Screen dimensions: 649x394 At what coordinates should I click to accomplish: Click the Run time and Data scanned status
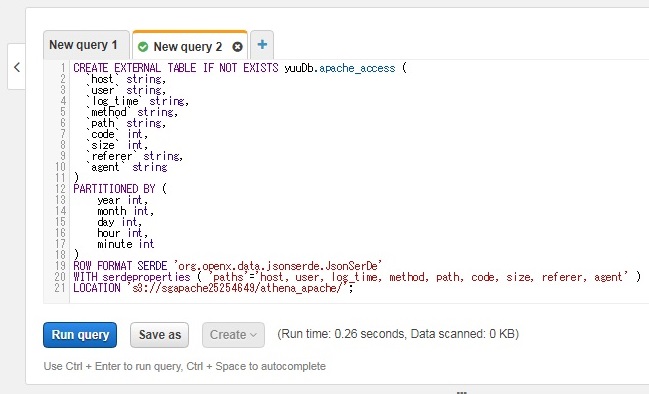tap(398, 334)
